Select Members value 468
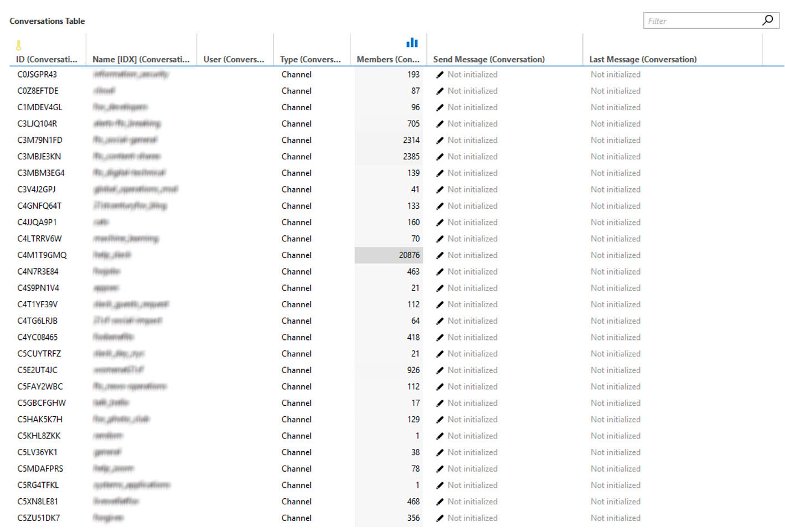This screenshot has height=532, width=785. coord(414,502)
